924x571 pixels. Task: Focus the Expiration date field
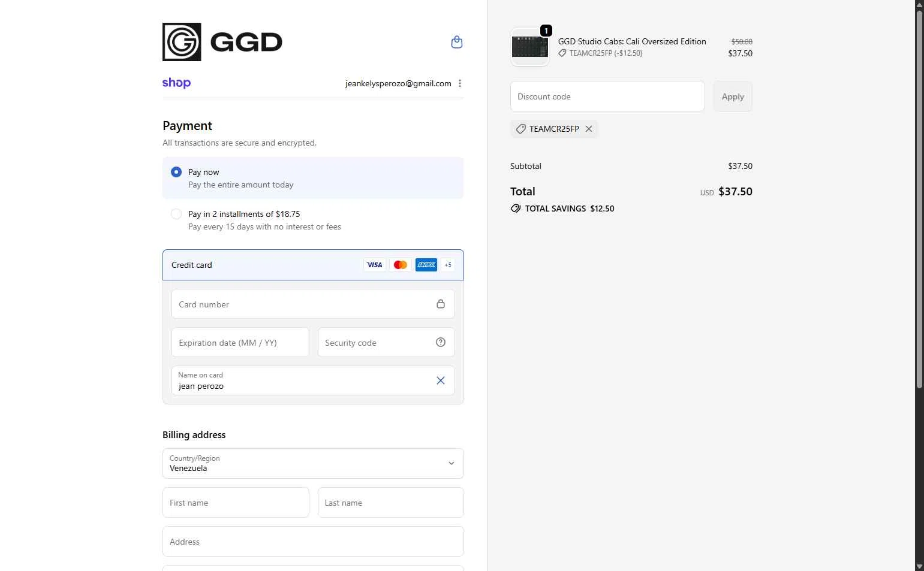(x=240, y=343)
